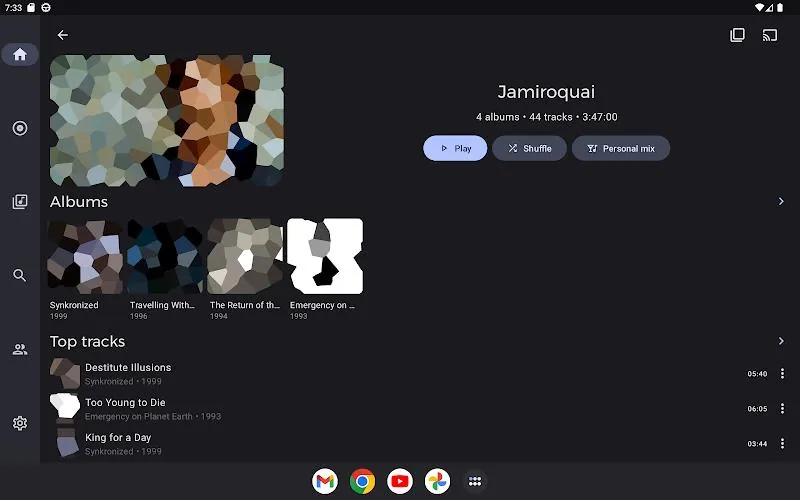Viewport: 800px width, 500px height.
Task: Tap the multi-window stack icon
Action: (737, 35)
